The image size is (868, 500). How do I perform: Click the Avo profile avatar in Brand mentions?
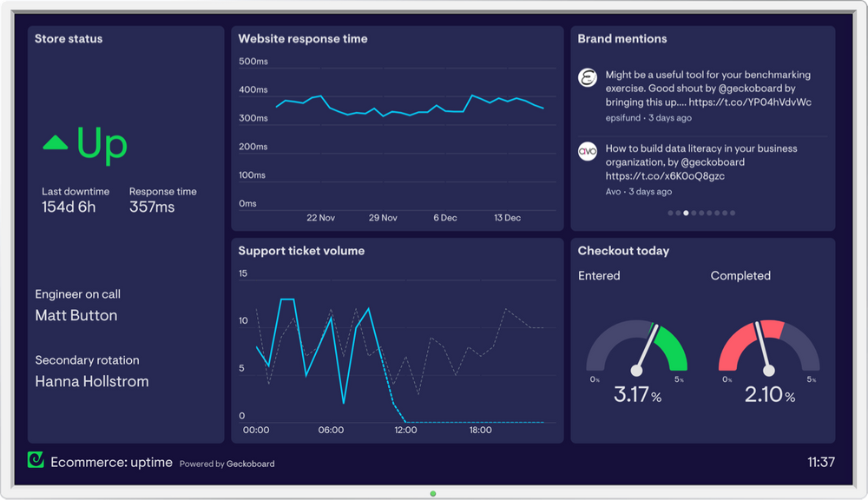[x=587, y=153]
